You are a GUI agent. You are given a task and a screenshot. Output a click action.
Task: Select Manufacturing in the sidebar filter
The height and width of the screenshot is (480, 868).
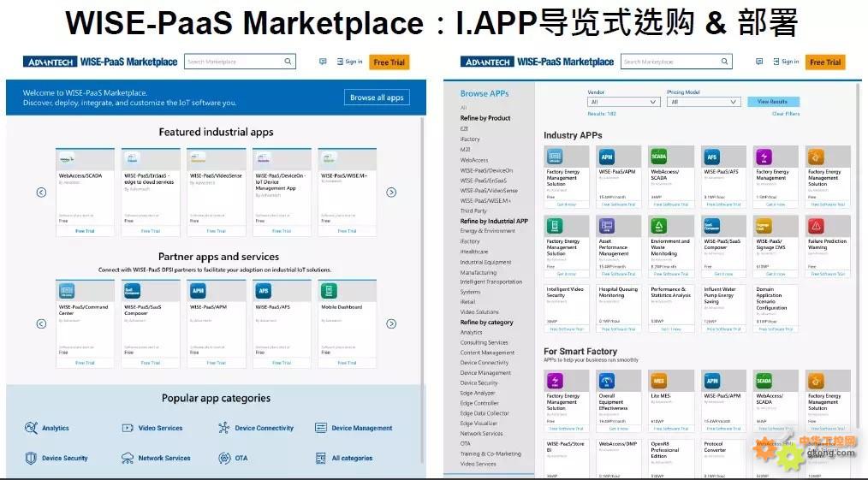[479, 273]
